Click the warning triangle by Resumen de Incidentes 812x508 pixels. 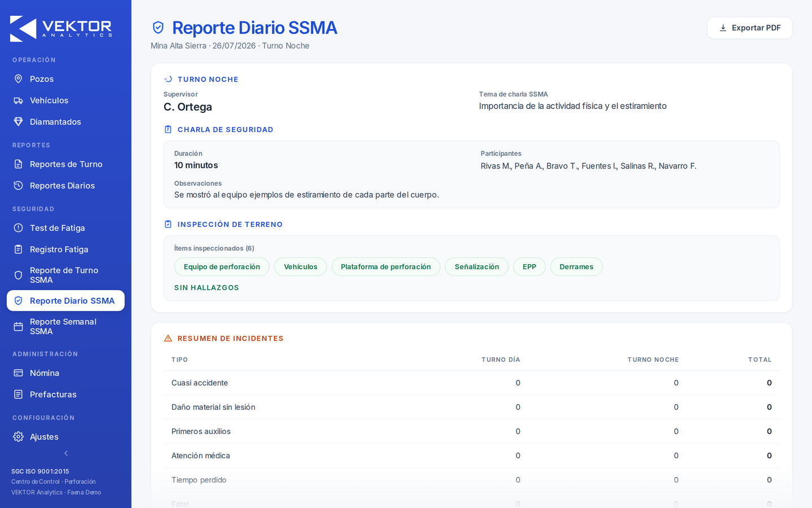point(168,339)
